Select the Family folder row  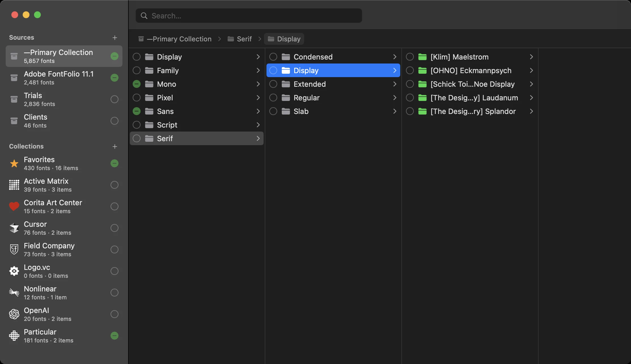click(197, 70)
